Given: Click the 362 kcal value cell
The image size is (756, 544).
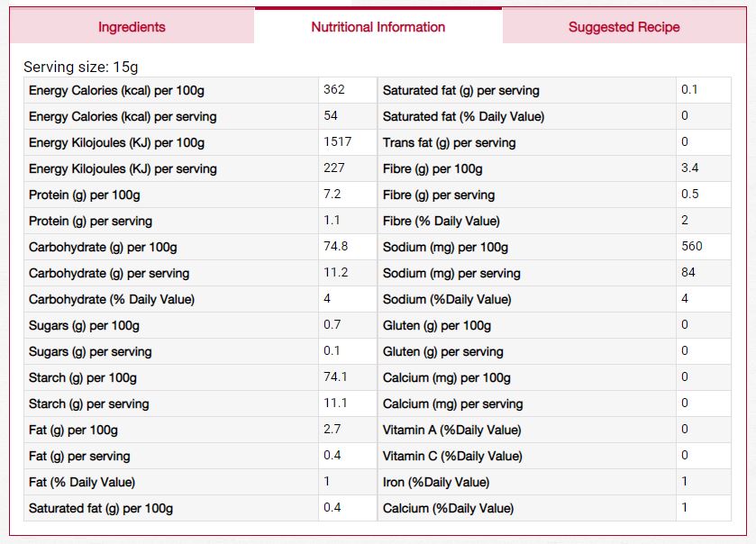Looking at the screenshot, I should pyautogui.click(x=347, y=90).
